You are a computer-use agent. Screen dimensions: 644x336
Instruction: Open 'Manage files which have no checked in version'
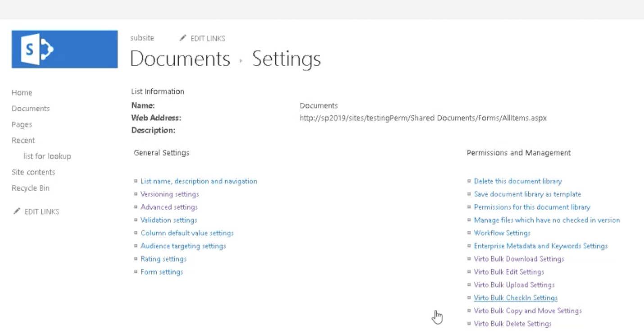click(x=547, y=220)
